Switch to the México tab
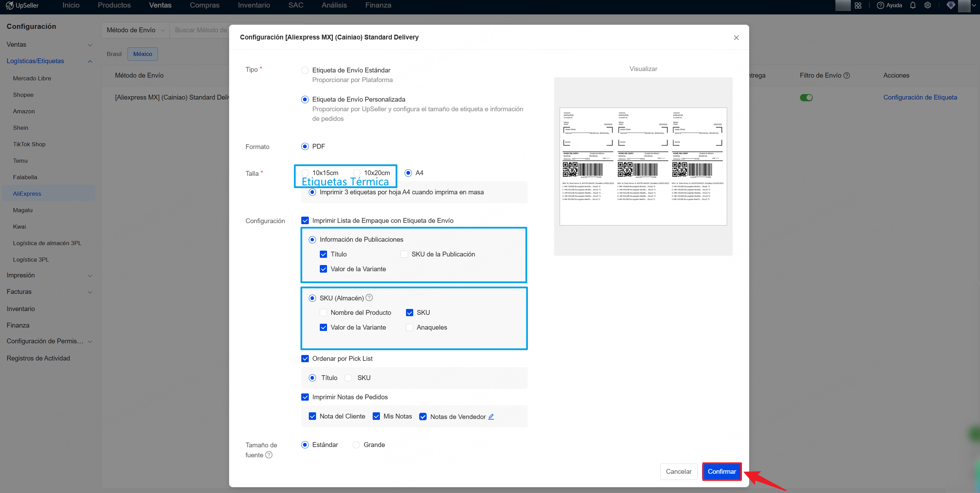The width and height of the screenshot is (980, 493). point(143,54)
